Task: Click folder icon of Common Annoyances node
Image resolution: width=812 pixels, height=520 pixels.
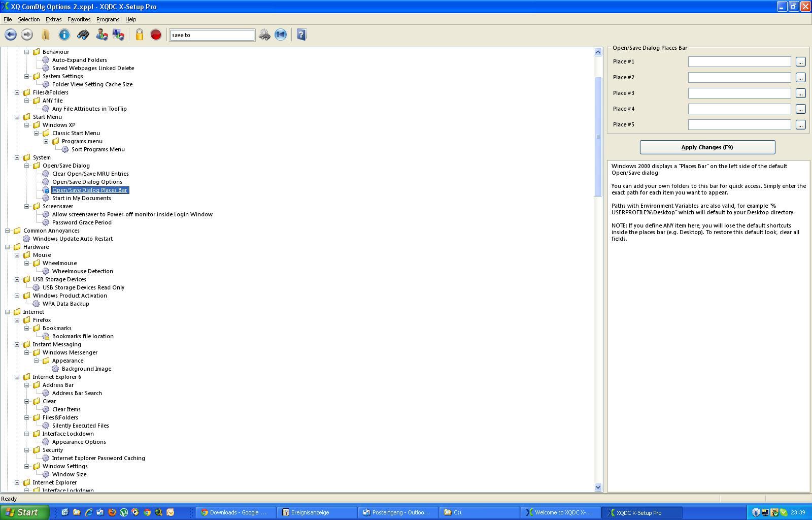Action: (17, 231)
